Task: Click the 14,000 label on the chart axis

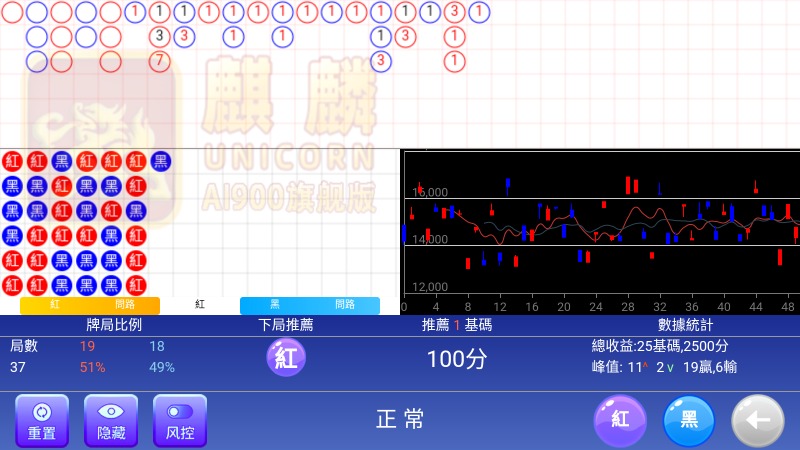Action: click(430, 240)
